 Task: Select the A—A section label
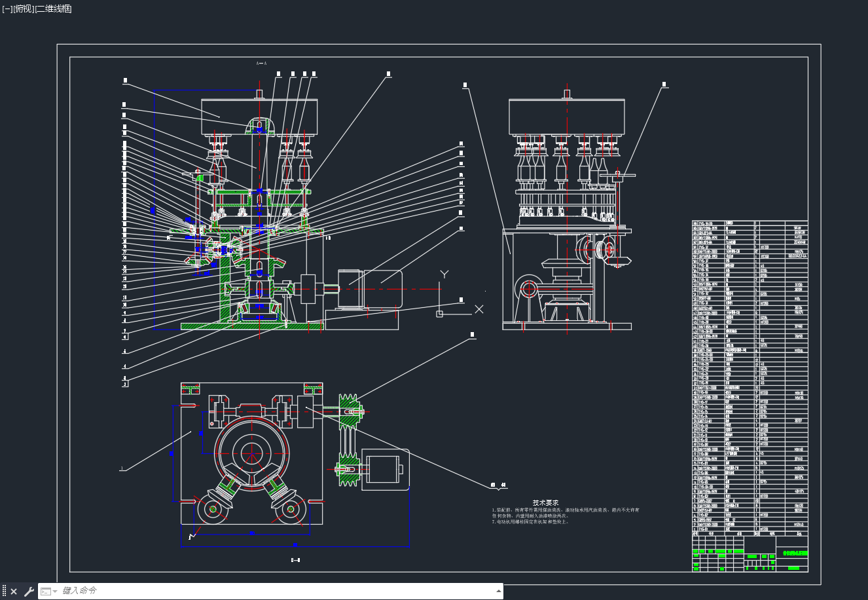point(261,64)
